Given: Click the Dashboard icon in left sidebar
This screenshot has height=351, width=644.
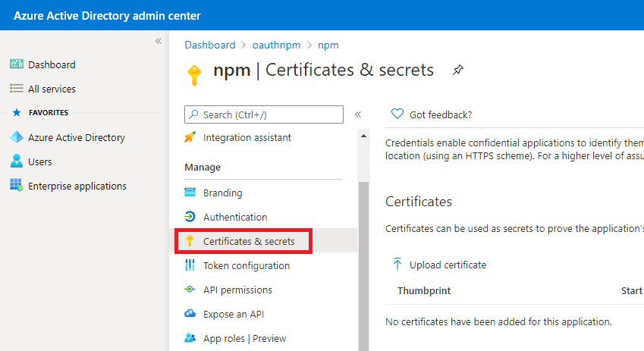Looking at the screenshot, I should coord(17,64).
